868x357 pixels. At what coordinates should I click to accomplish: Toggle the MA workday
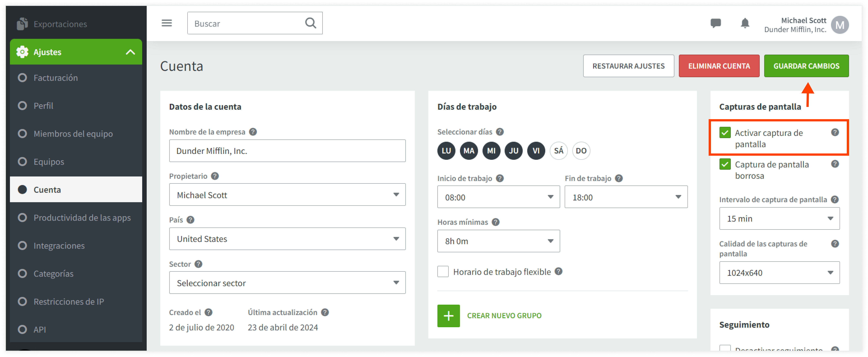point(469,151)
